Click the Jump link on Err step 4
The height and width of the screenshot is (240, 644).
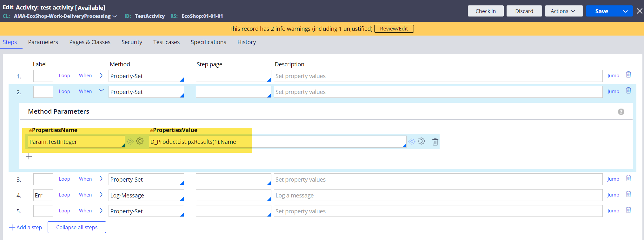click(x=613, y=195)
